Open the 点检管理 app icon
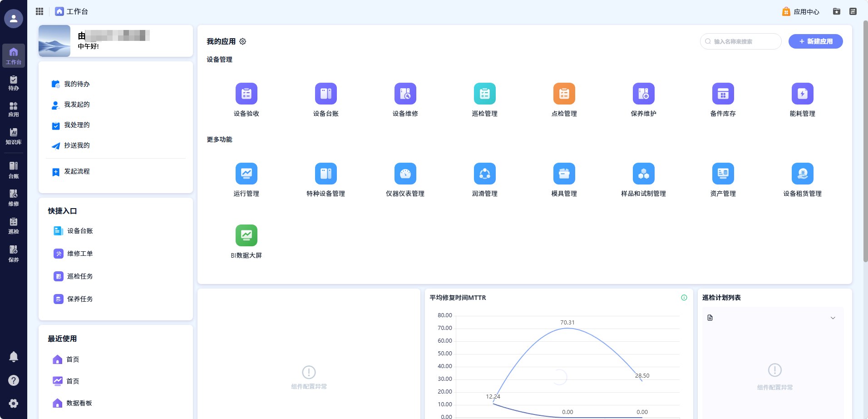Viewport: 868px width, 419px height. tap(564, 94)
